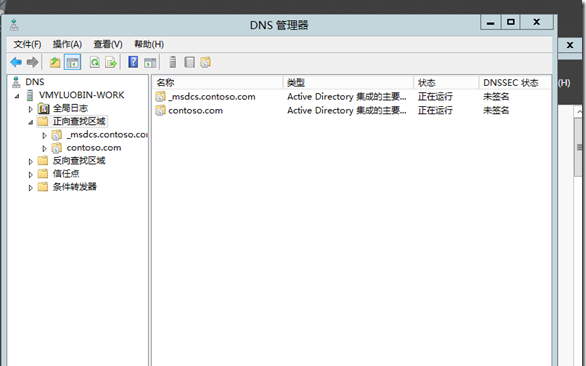Click scrollbar thumb in background window

[x=578, y=147]
